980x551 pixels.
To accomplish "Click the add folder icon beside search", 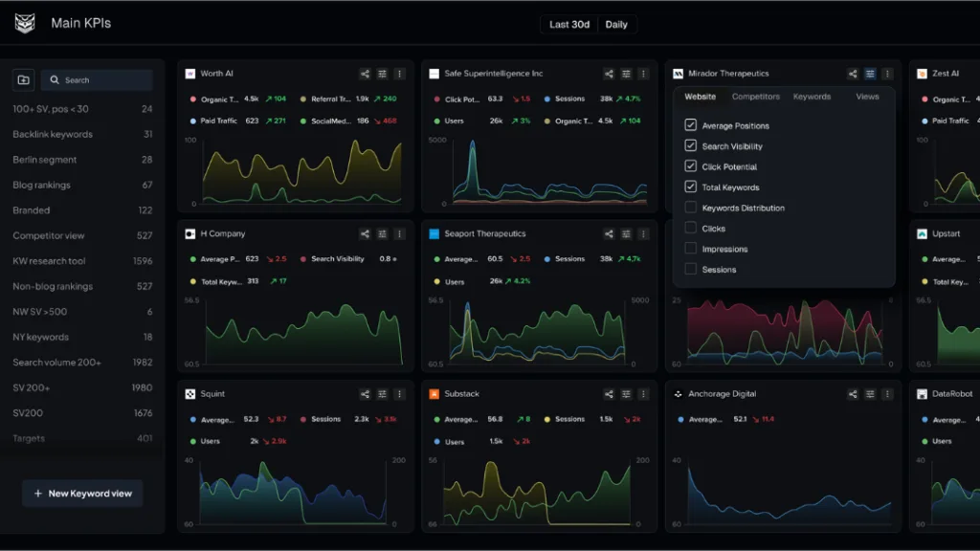I will click(24, 80).
